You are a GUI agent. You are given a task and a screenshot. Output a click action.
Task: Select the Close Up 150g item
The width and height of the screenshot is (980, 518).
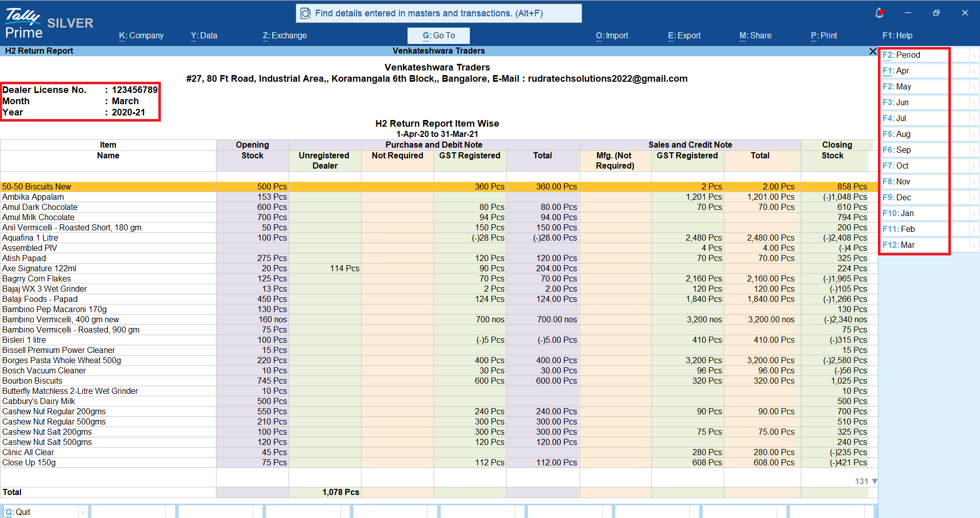[29, 463]
